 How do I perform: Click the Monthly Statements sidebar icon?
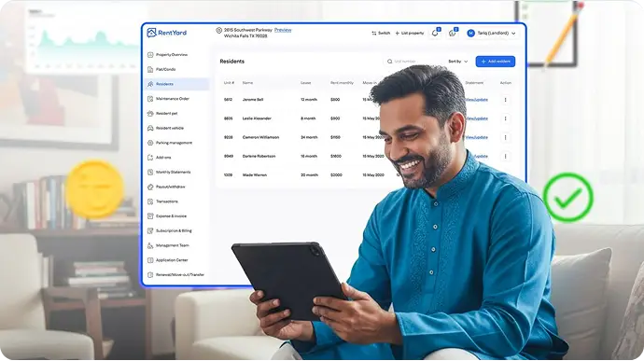coord(150,172)
